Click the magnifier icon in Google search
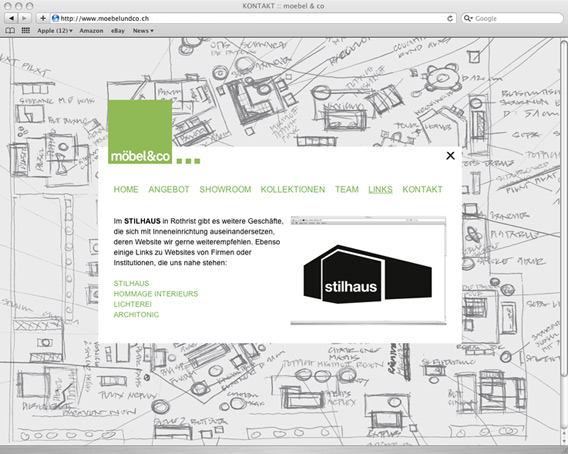The image size is (568, 454). pos(468,18)
